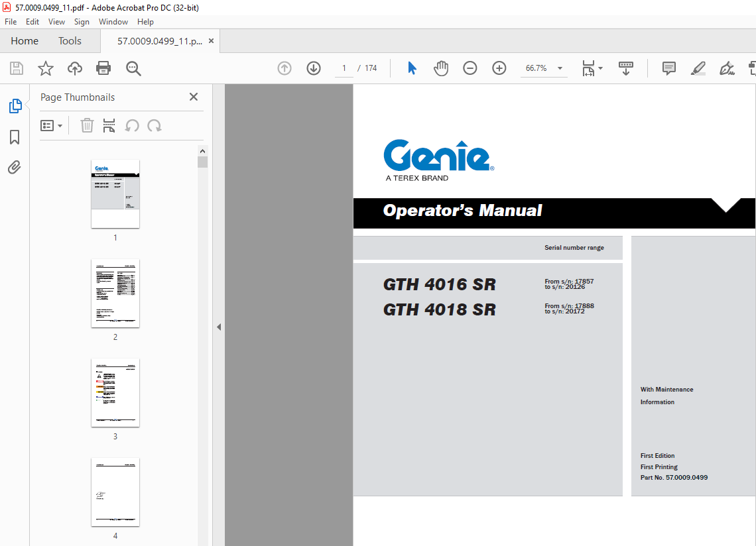Open the View menu
Viewport: 756px width, 546px height.
pos(56,22)
